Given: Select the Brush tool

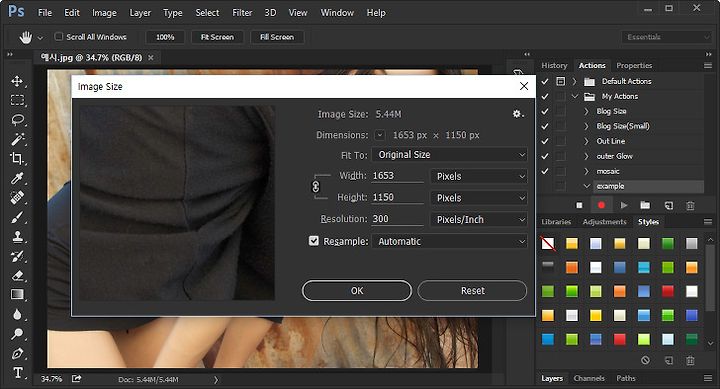Looking at the screenshot, I should (17, 217).
